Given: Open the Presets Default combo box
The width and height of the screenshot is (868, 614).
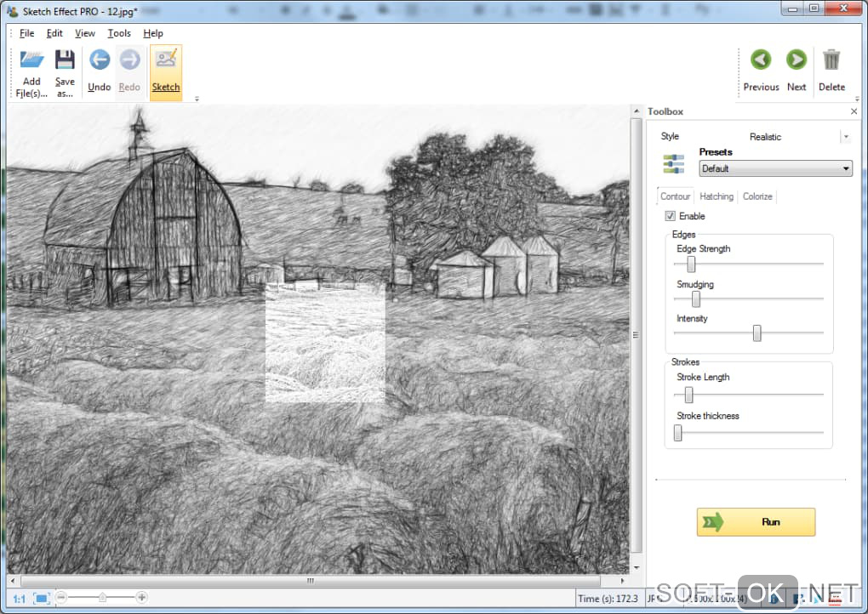Looking at the screenshot, I should click(x=775, y=168).
